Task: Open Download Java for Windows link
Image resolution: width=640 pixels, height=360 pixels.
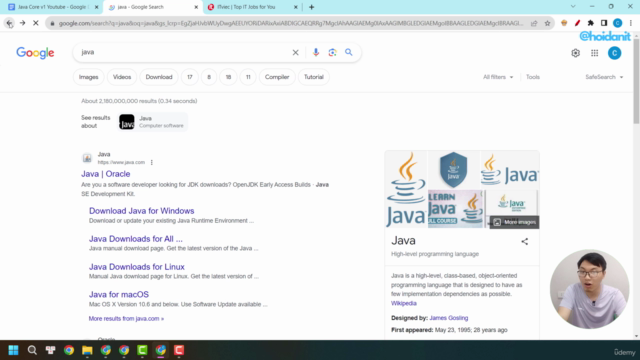Action: coord(142,211)
